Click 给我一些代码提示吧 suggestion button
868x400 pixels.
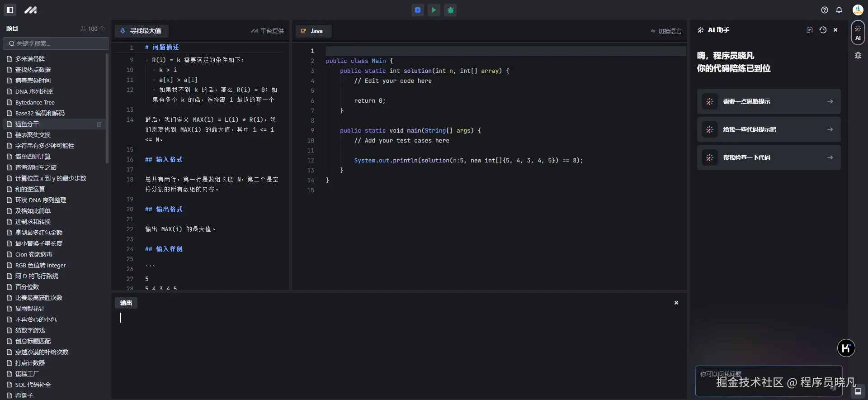pyautogui.click(x=769, y=129)
